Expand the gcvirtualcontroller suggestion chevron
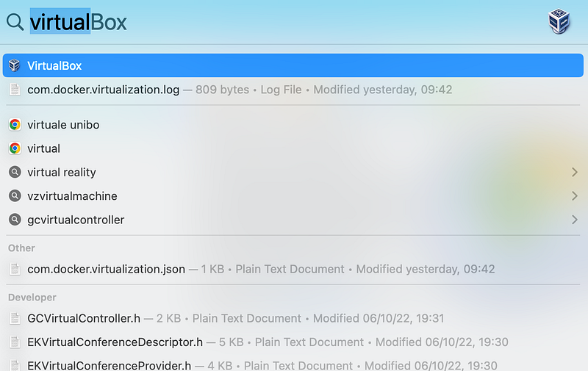 click(x=574, y=220)
